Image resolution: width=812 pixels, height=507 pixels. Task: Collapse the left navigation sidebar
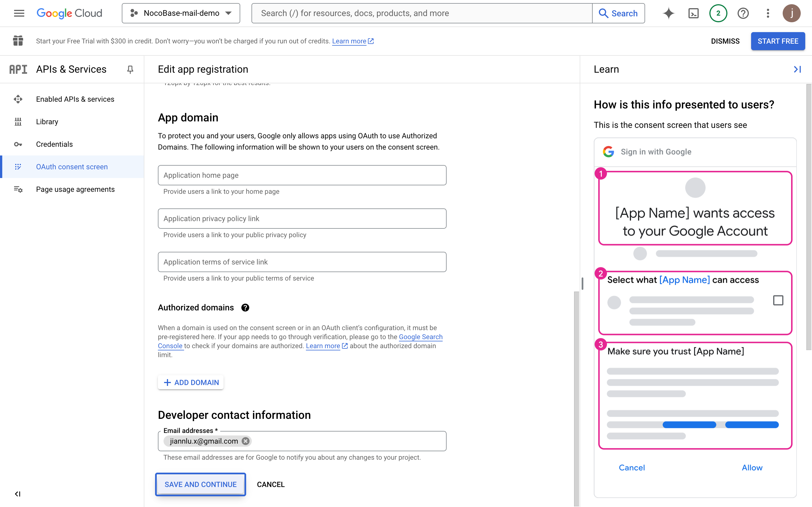coord(17,493)
